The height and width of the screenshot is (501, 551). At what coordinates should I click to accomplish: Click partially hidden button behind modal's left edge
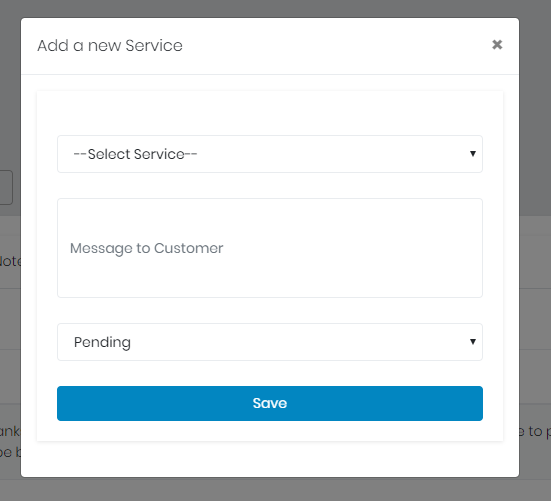coord(6,187)
